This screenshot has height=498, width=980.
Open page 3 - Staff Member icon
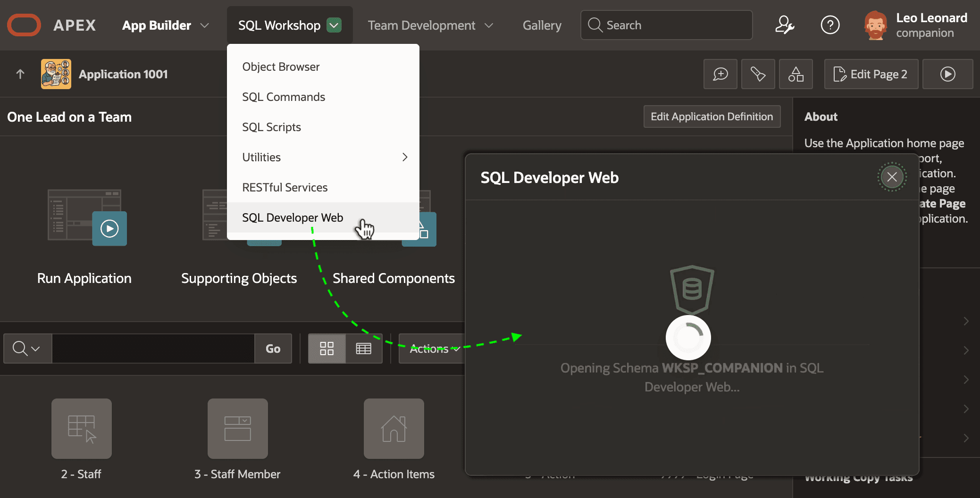(238, 429)
